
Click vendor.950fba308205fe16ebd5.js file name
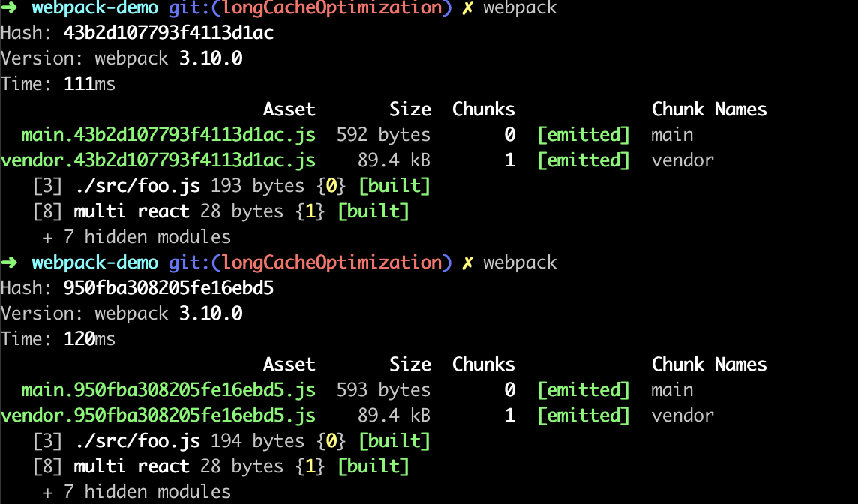pyautogui.click(x=158, y=415)
